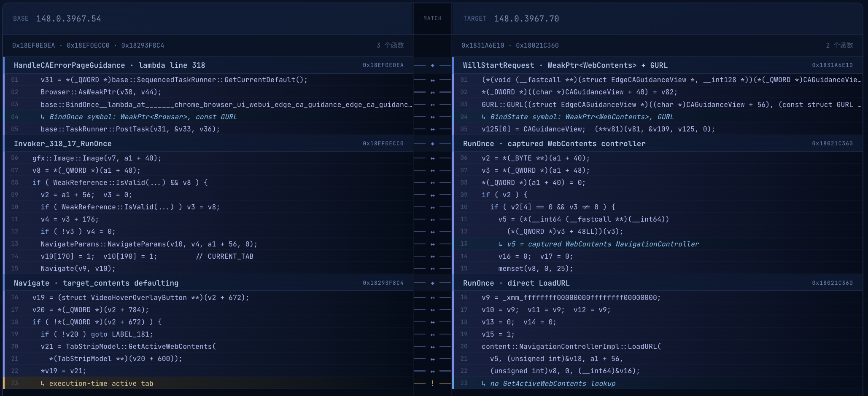Click target line "*(_QWORD *)(a1 + 40) = 0;"
This screenshot has width=868, height=396.
(x=658, y=182)
